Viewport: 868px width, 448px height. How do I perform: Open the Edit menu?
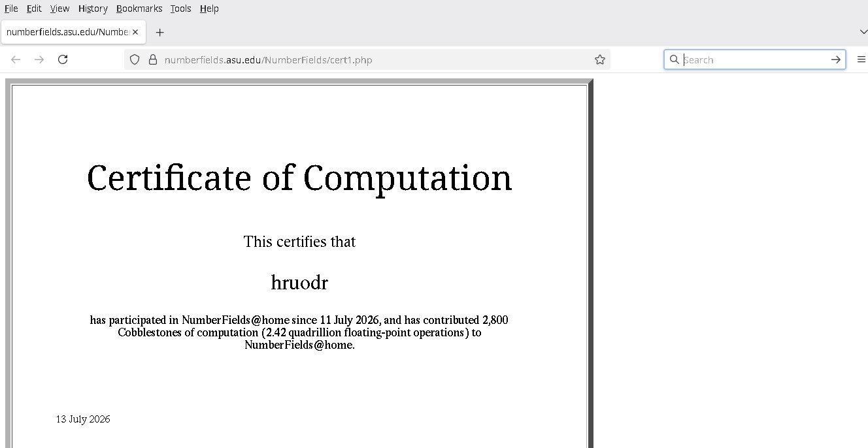34,8
